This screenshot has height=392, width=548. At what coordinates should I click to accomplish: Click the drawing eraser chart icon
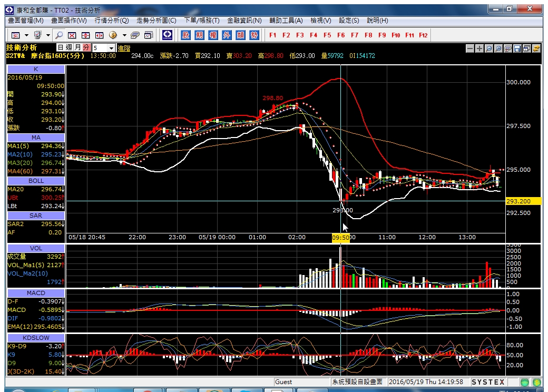click(x=508, y=48)
